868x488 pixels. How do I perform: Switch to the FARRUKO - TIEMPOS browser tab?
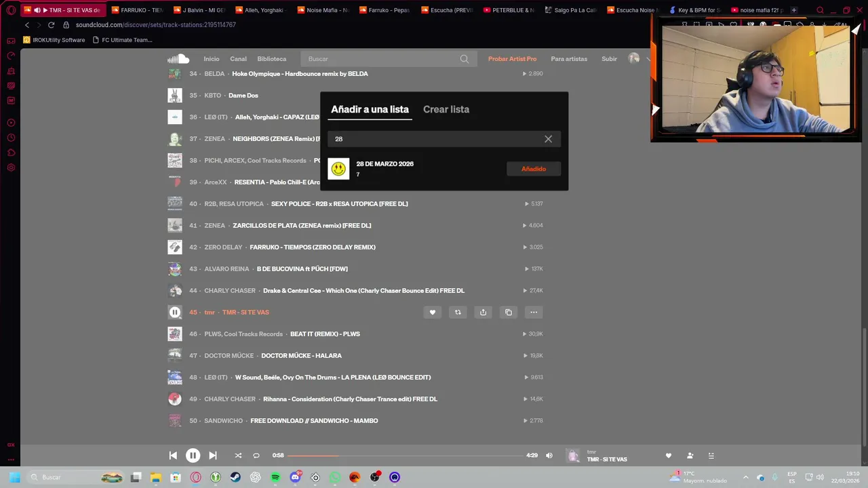[x=138, y=10]
